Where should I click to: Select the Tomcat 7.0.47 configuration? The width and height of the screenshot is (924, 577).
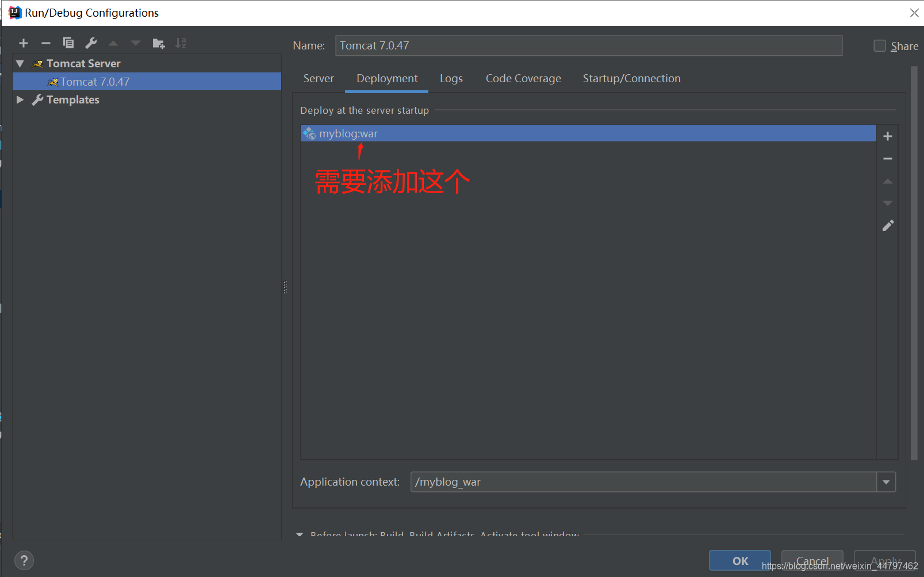coord(147,82)
